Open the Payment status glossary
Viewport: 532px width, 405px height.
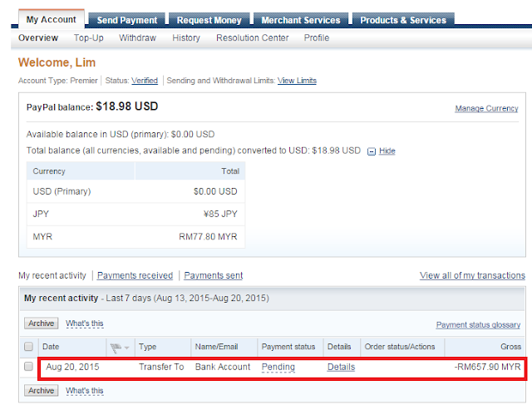(x=479, y=325)
